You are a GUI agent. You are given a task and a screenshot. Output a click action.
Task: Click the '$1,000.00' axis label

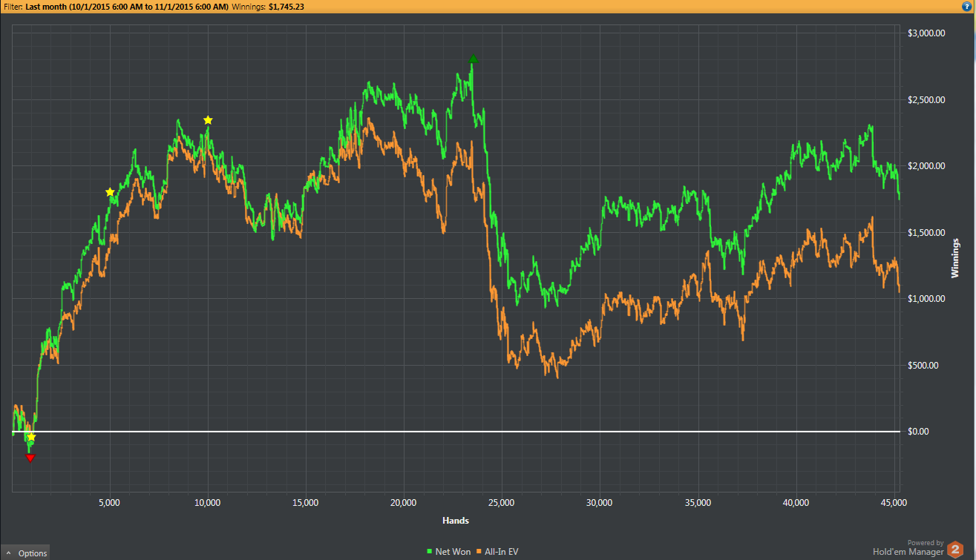point(926,299)
